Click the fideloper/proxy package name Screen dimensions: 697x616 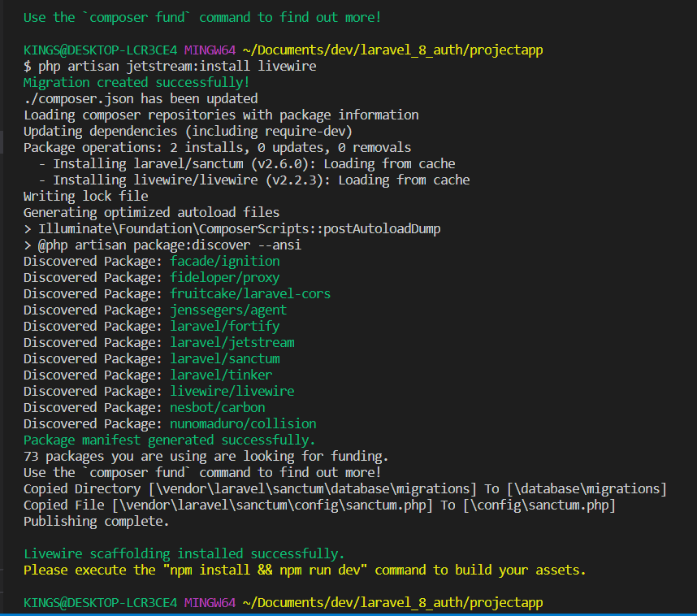tap(225, 278)
